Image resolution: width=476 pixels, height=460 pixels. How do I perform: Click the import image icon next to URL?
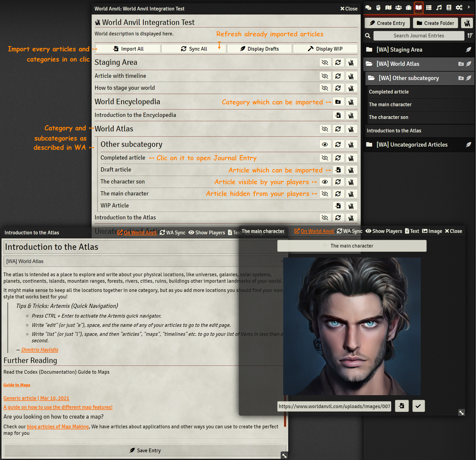(x=402, y=406)
